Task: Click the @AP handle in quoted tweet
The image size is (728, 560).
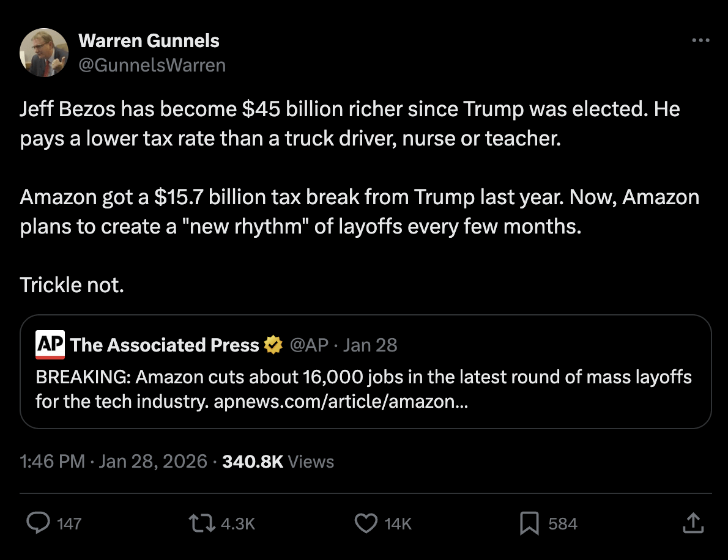Action: (308, 345)
